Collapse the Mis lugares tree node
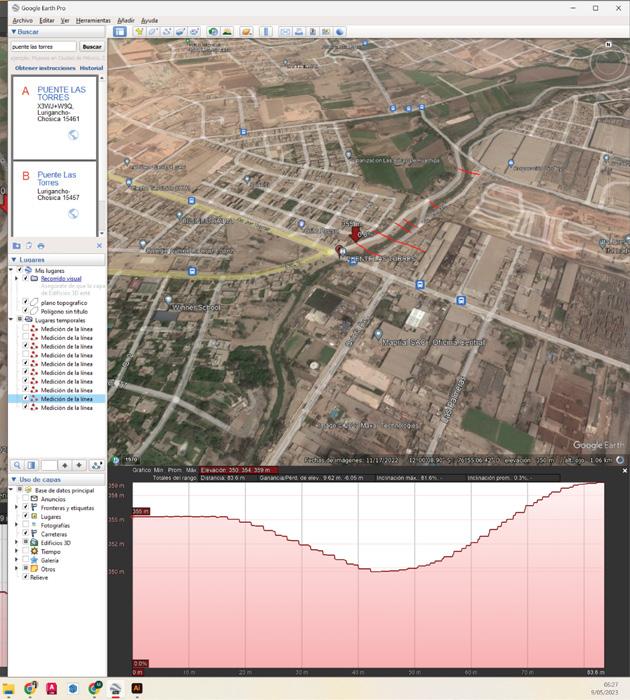The width and height of the screenshot is (630, 700). tap(11, 270)
